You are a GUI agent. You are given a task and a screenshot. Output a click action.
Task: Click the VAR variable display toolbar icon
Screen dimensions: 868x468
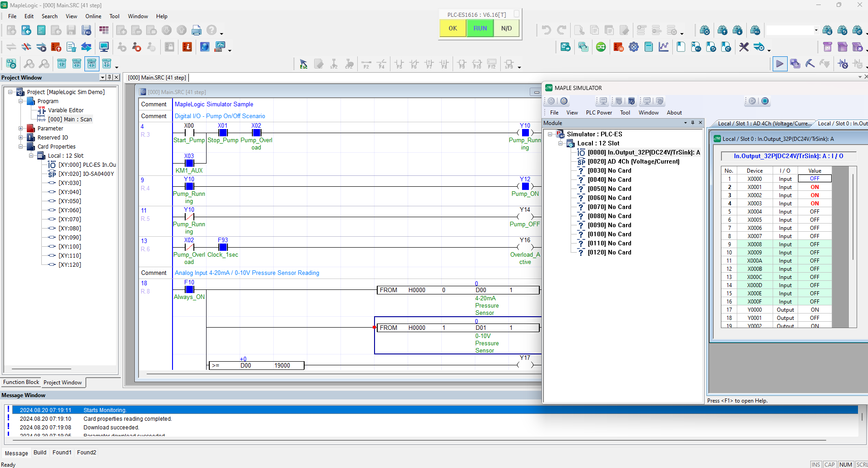[77, 64]
